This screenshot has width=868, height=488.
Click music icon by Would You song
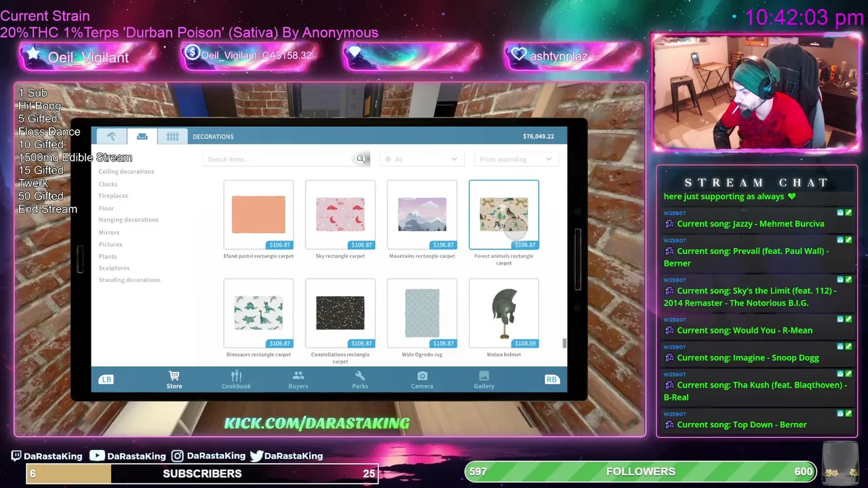coord(669,331)
